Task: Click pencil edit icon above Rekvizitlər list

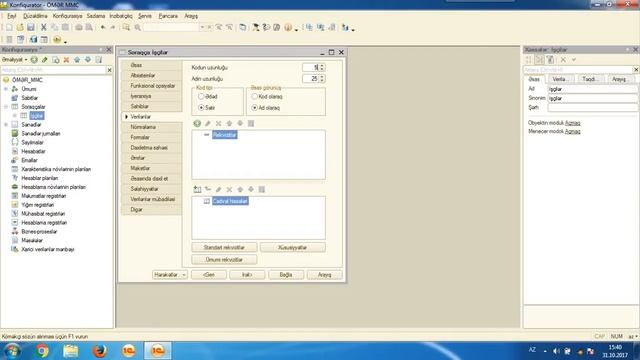Action: click(x=208, y=123)
